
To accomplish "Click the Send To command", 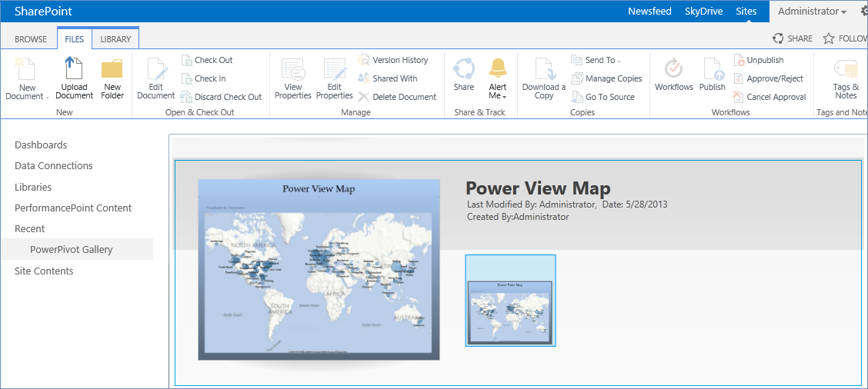I will coord(596,60).
